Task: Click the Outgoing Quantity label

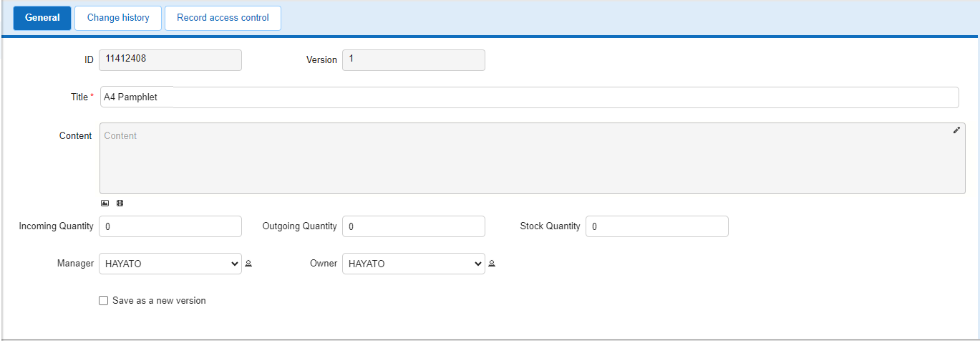Action: pos(299,226)
